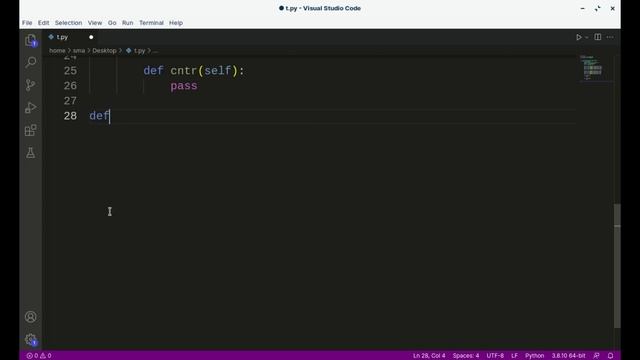Open the Accounts menu icon

[31, 317]
